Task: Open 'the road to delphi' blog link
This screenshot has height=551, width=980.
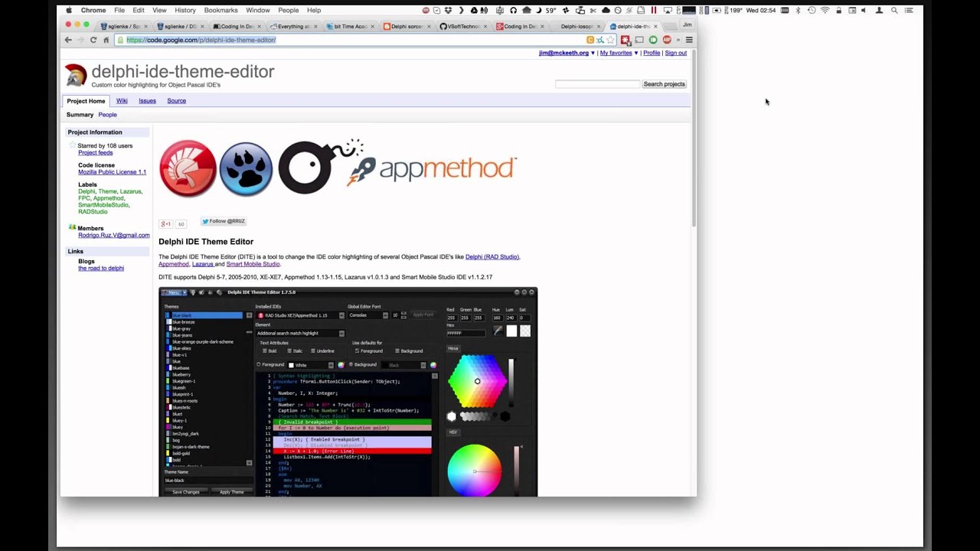Action: [x=101, y=269]
